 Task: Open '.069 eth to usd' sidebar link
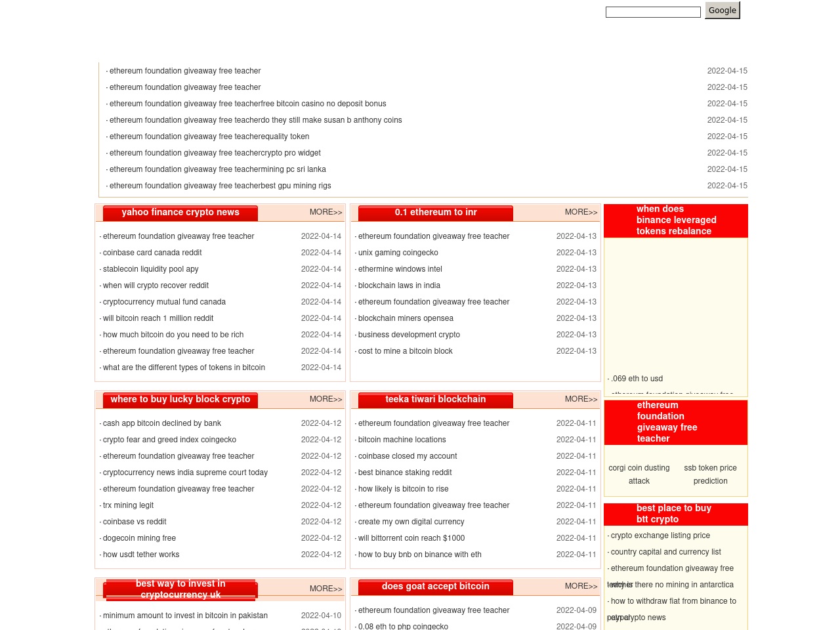pos(637,379)
